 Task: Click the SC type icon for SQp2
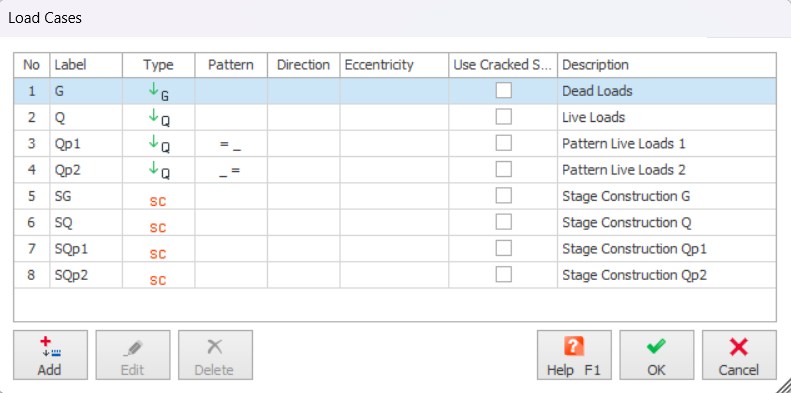158,280
